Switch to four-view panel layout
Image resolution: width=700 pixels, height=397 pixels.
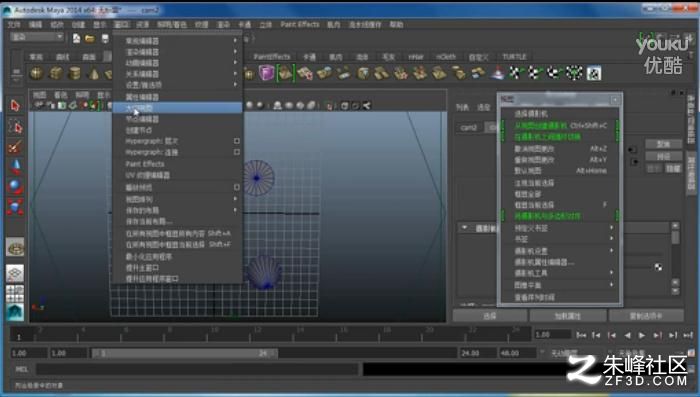pos(15,293)
